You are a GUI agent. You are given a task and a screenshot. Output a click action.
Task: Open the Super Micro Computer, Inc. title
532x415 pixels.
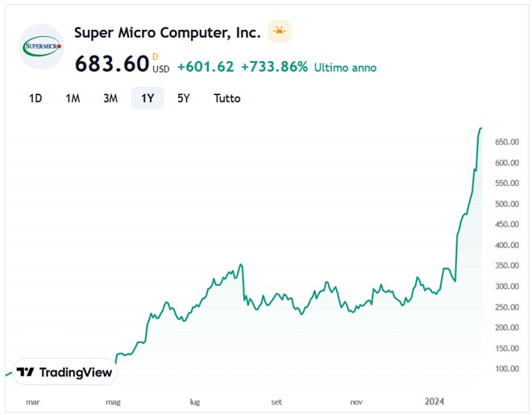coord(167,33)
